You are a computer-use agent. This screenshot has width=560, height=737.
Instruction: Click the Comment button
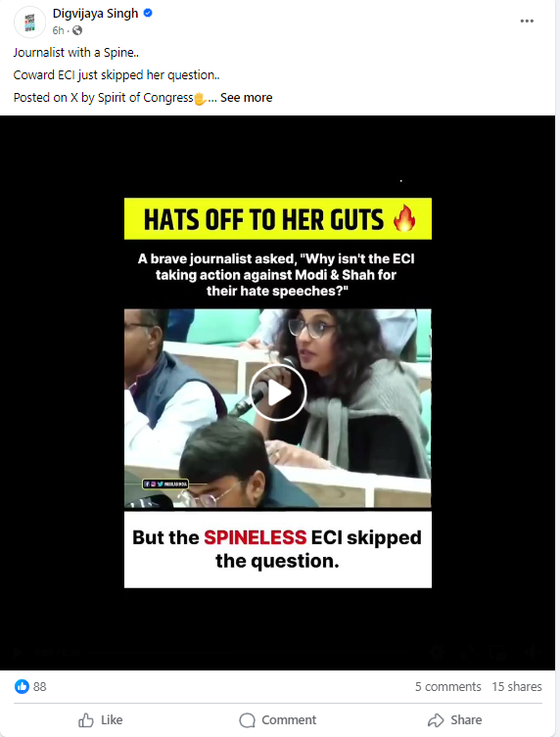(278, 720)
